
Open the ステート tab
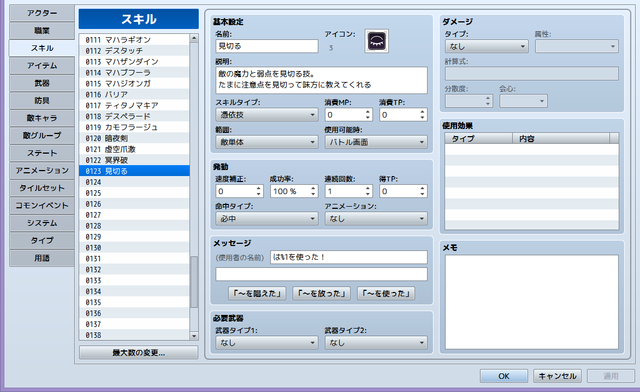[x=42, y=153]
